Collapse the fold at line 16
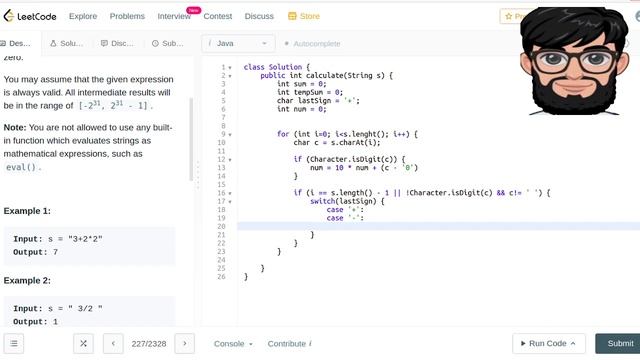The width and height of the screenshot is (640, 360). click(230, 193)
